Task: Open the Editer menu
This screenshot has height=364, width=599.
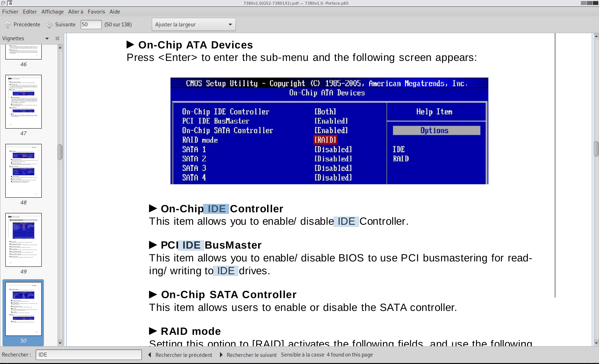Action: coord(30,12)
